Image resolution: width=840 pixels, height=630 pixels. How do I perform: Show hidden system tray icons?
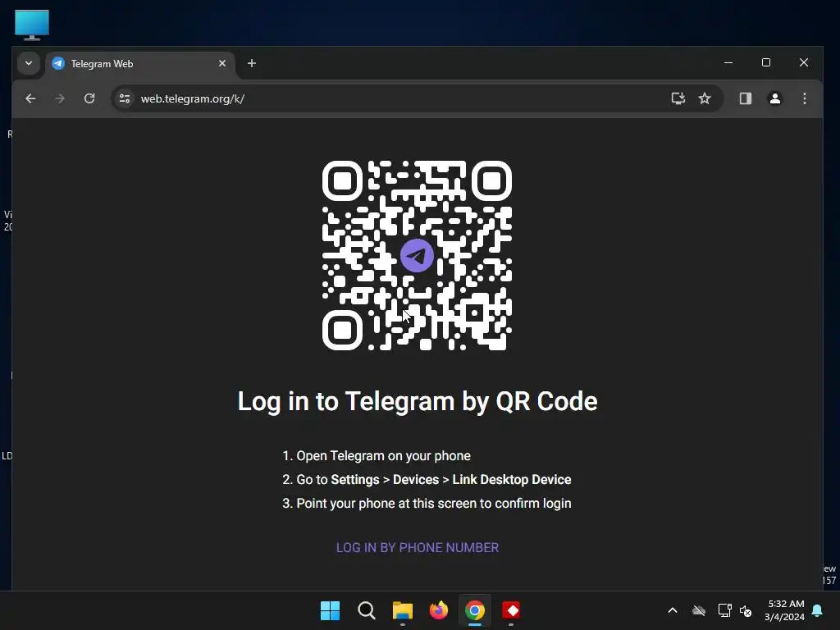pyautogui.click(x=673, y=610)
